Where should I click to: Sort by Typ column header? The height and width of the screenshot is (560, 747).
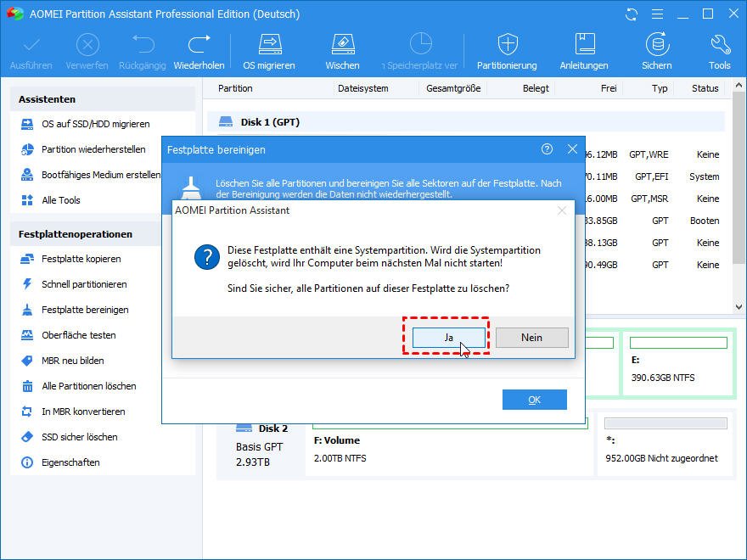coord(660,88)
